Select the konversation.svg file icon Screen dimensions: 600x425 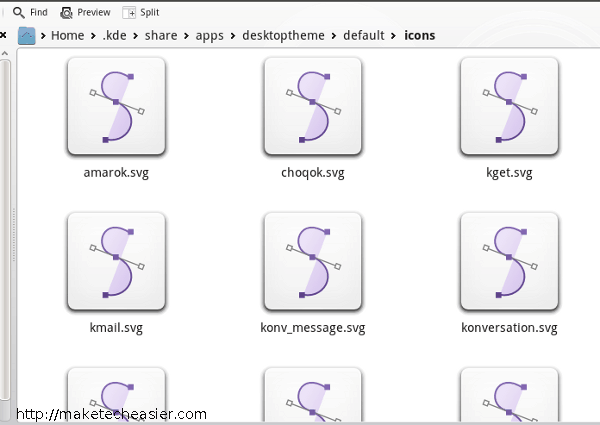509,262
